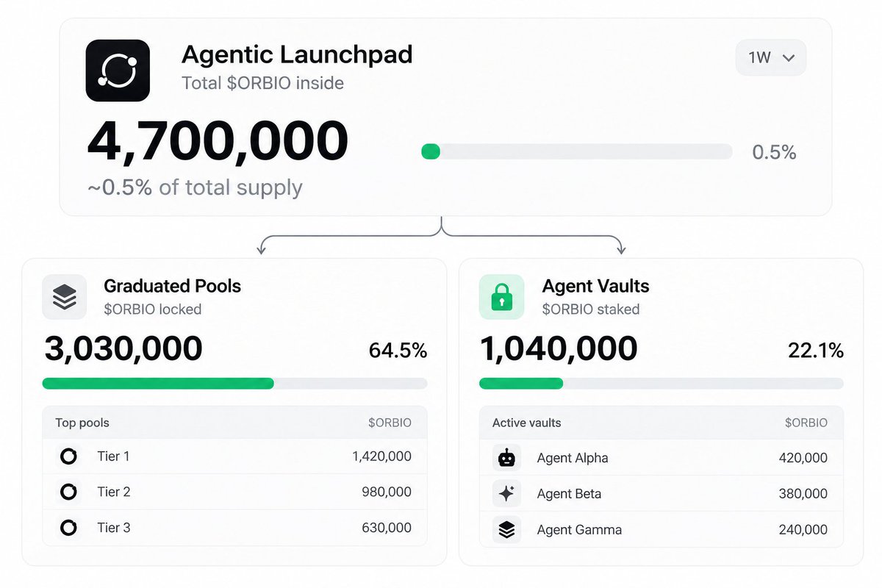
Task: Click the Tier 2 ring icon
Action: pos(68,492)
